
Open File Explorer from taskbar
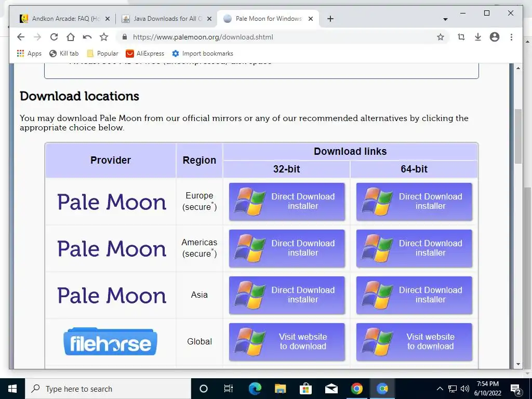tap(280, 389)
